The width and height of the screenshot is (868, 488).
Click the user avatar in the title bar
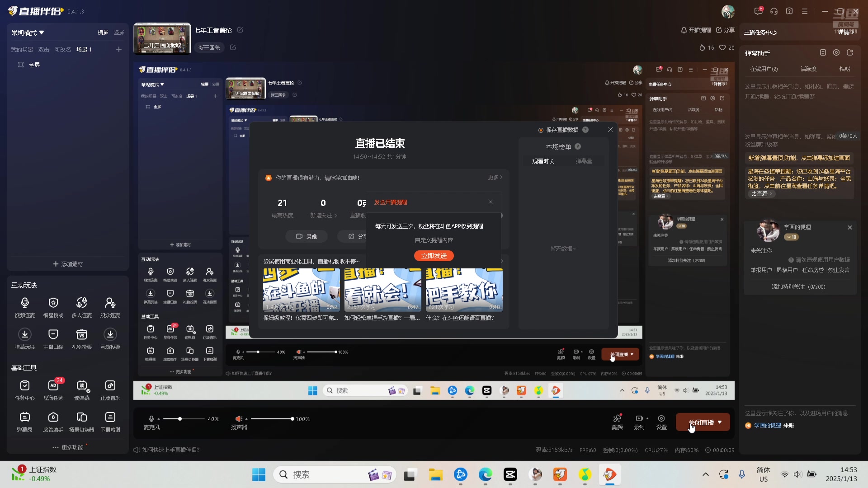(728, 11)
